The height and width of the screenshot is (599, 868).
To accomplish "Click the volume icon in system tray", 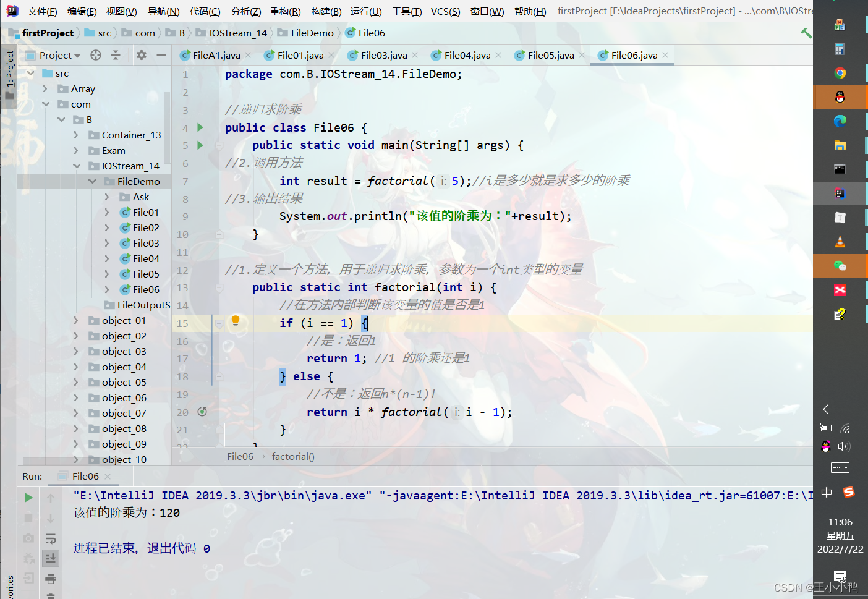I will (x=845, y=446).
